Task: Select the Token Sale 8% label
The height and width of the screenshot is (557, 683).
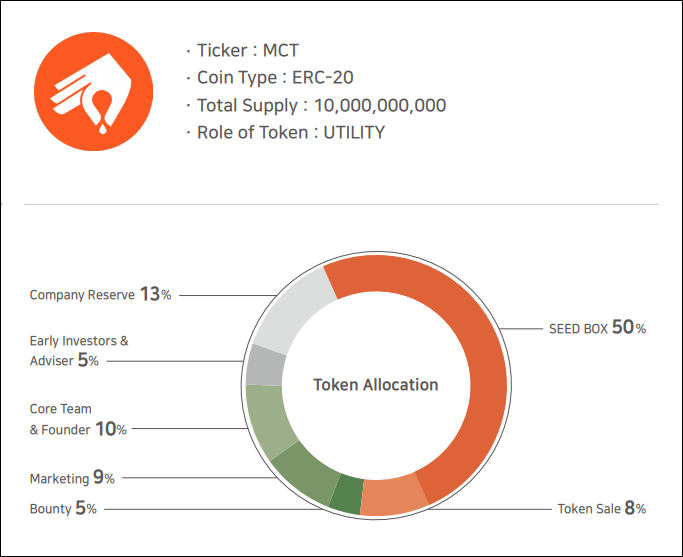Action: click(601, 508)
